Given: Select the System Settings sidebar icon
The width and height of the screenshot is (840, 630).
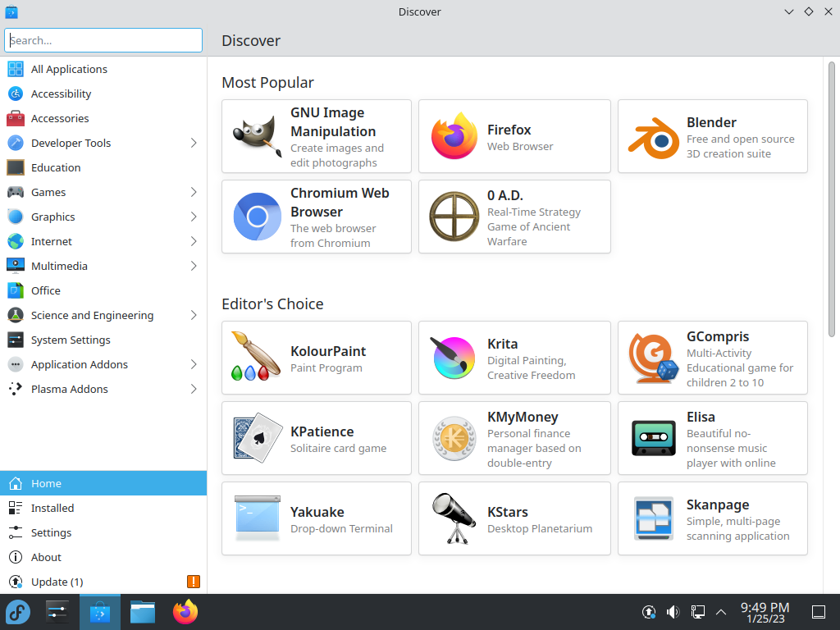Looking at the screenshot, I should (x=16, y=340).
